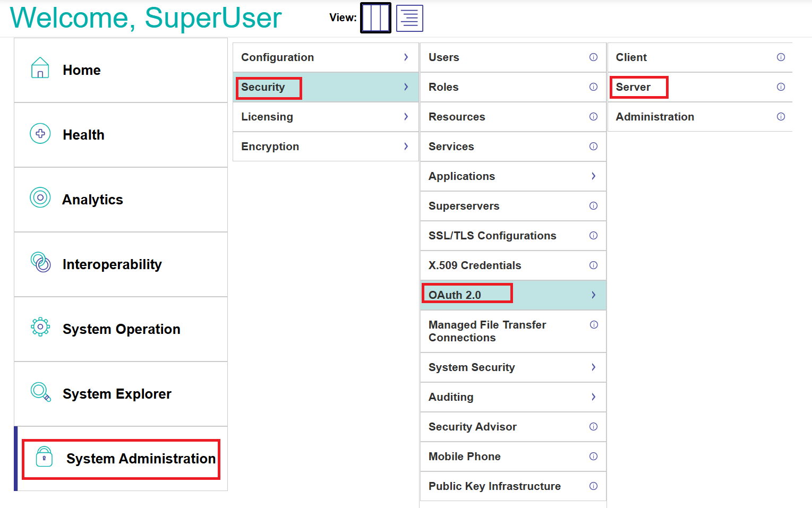This screenshot has height=508, width=812.
Task: Expand the System Security chevron
Action: click(593, 367)
